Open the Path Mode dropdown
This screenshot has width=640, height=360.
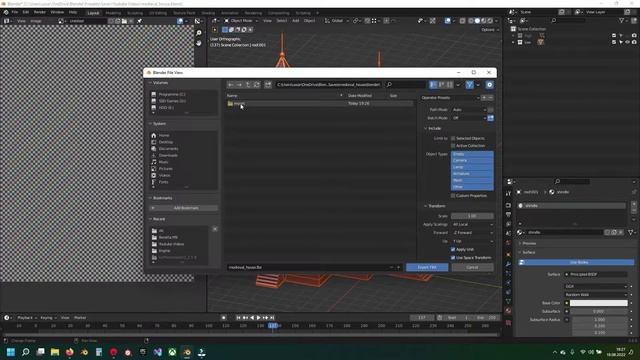469,110
